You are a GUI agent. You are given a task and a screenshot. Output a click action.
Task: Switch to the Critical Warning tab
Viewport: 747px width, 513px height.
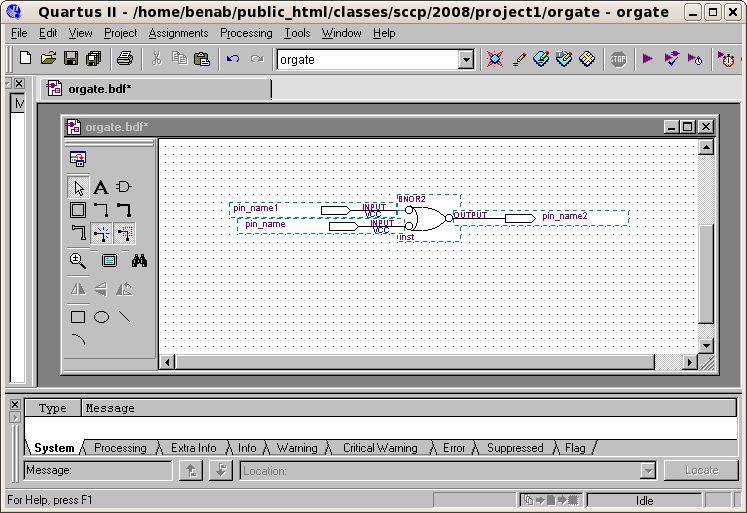(x=379, y=448)
